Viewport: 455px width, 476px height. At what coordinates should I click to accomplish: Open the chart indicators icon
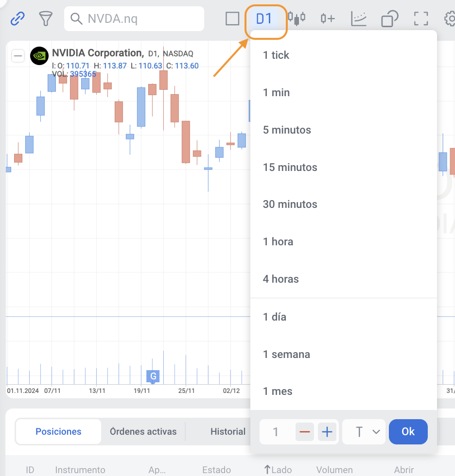[359, 18]
